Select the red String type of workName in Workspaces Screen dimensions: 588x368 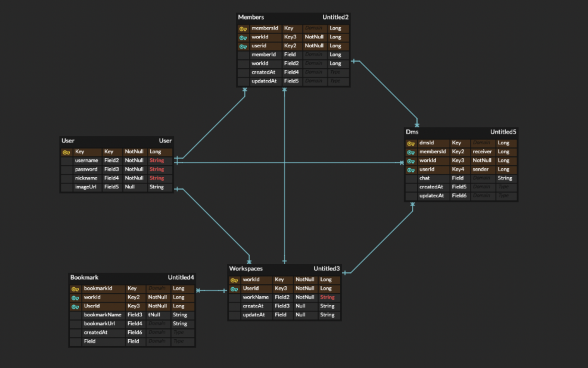pyautogui.click(x=327, y=297)
